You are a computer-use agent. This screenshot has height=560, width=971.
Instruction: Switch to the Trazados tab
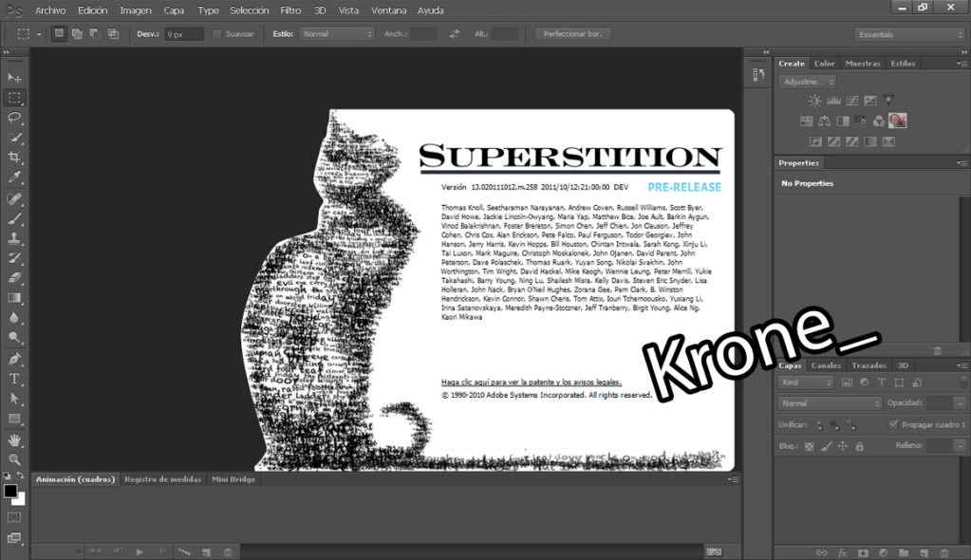(868, 365)
